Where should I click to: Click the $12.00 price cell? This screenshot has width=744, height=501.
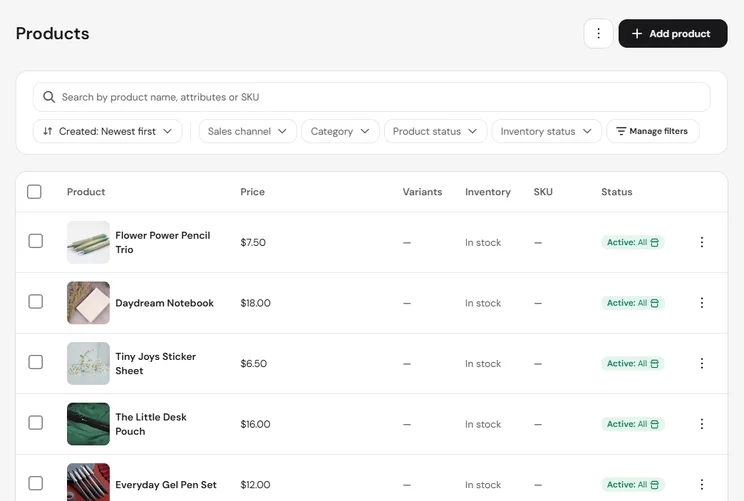pyautogui.click(x=255, y=485)
